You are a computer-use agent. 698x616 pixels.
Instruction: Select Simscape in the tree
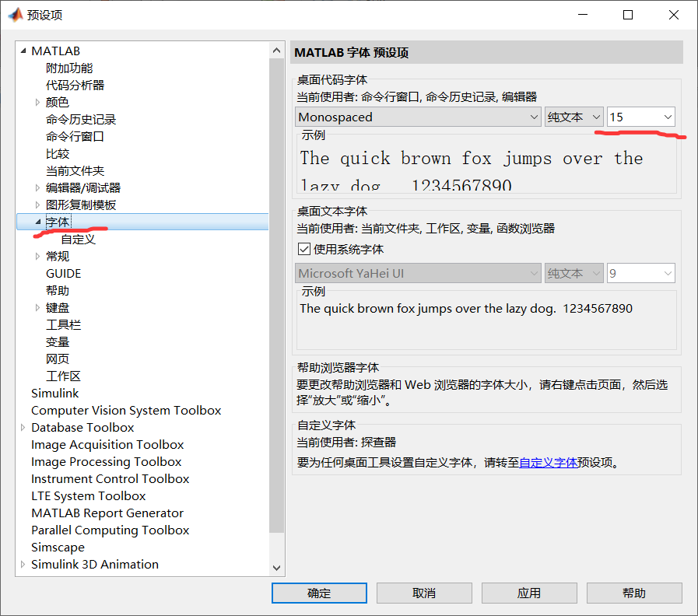[58, 547]
